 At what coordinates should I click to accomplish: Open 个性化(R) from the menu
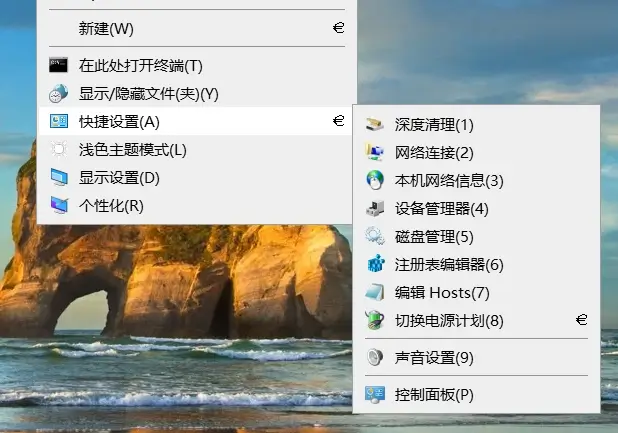(195, 206)
